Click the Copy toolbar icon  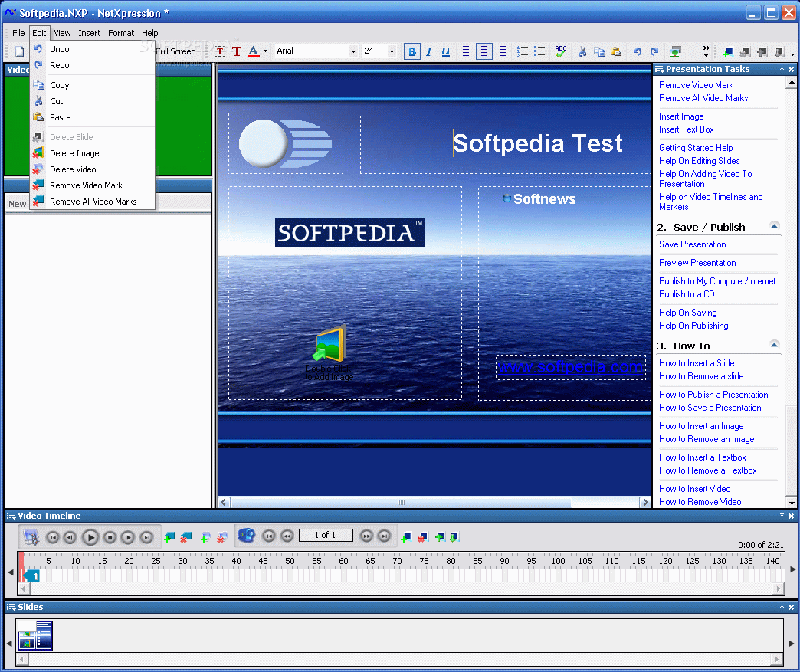click(599, 51)
